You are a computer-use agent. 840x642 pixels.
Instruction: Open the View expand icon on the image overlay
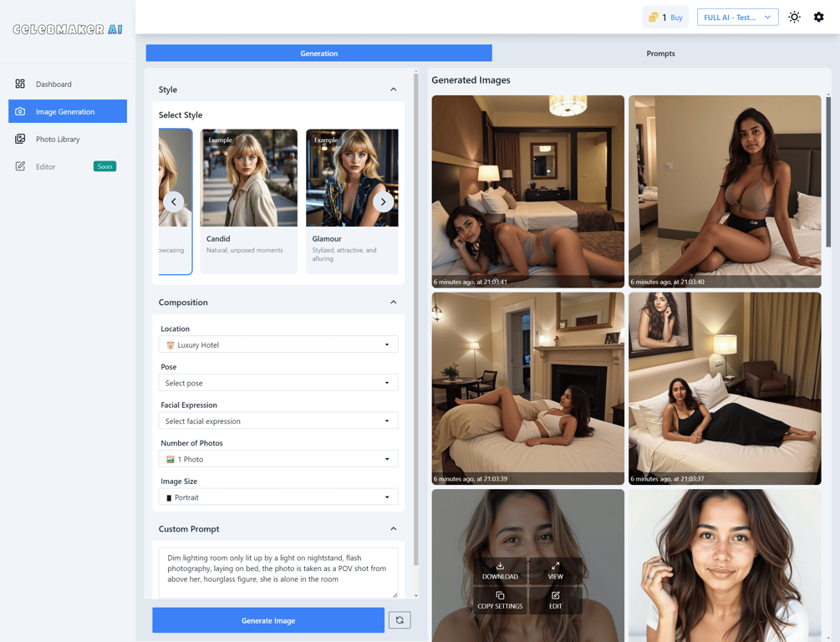tap(556, 567)
